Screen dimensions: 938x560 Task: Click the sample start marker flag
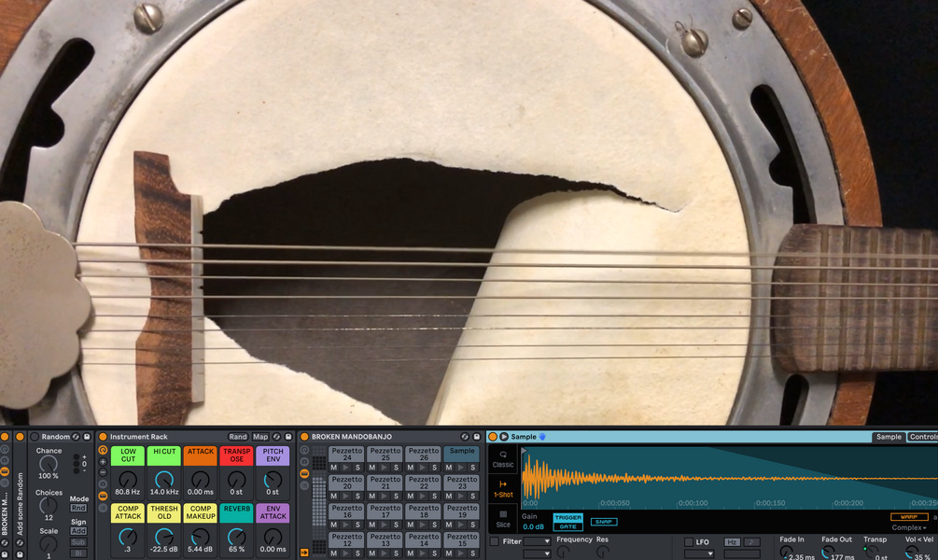pos(524,451)
